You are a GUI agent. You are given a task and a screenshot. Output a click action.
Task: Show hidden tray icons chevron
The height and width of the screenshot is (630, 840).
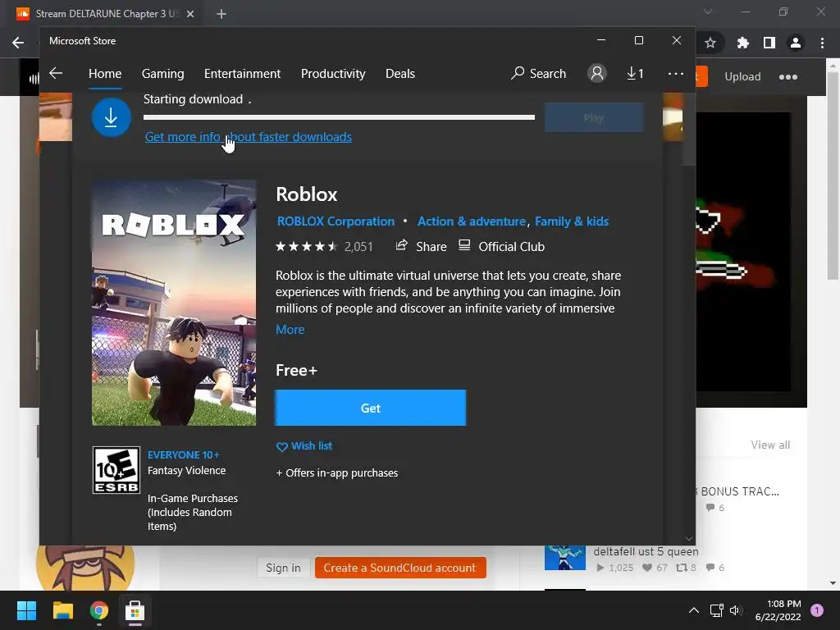pos(694,610)
